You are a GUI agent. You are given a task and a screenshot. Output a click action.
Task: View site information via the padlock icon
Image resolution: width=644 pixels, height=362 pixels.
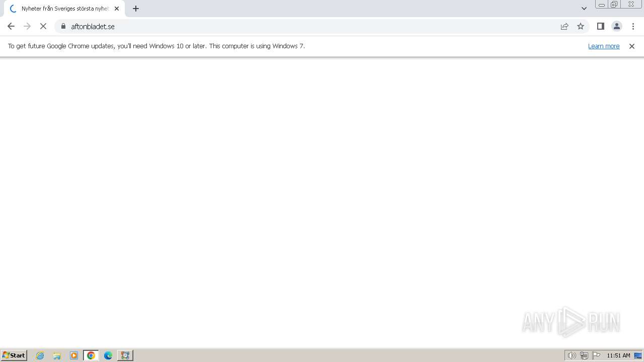point(63,26)
